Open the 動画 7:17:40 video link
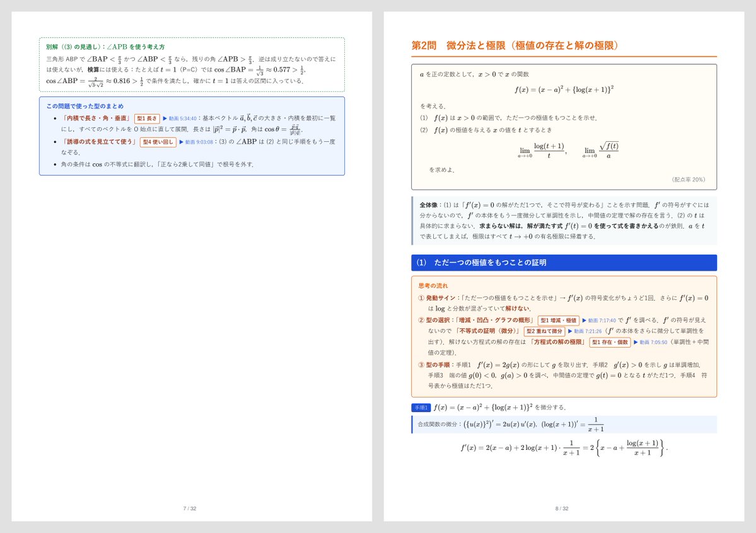The width and height of the screenshot is (756, 533). click(602, 321)
